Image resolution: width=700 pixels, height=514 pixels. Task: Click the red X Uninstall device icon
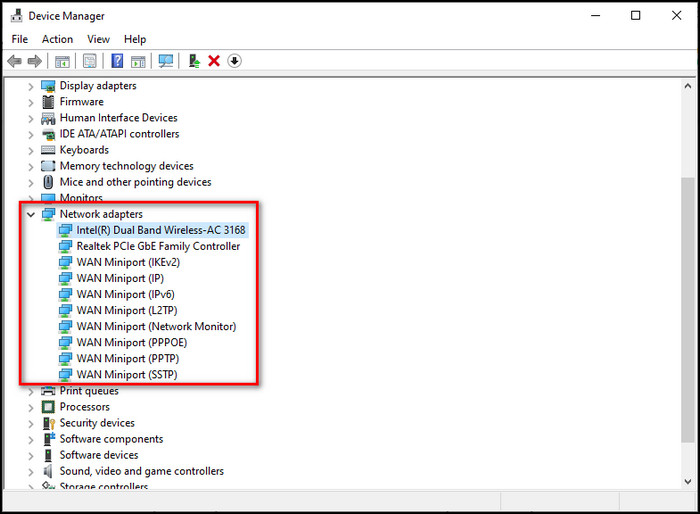(214, 61)
